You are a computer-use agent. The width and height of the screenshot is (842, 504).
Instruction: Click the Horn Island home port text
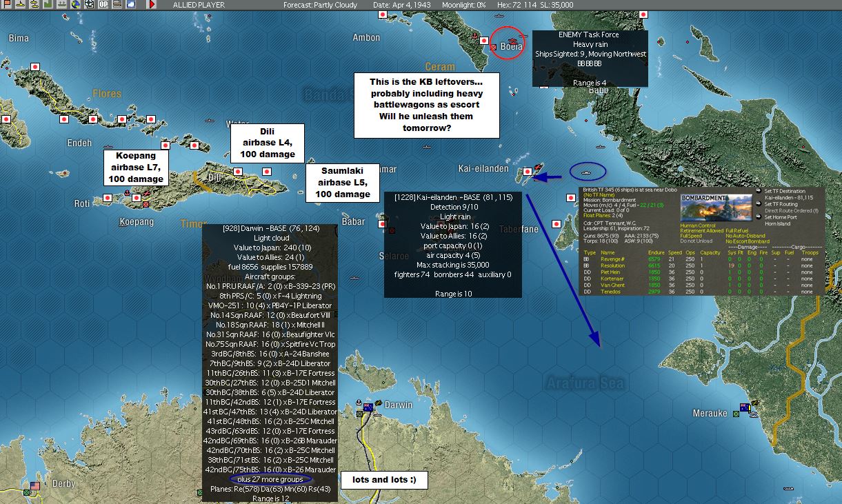[x=778, y=223]
